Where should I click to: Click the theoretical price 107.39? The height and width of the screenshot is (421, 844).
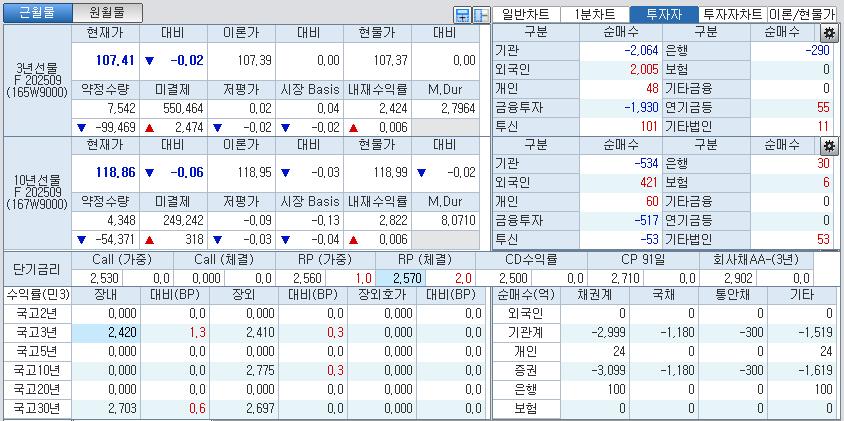(x=253, y=60)
